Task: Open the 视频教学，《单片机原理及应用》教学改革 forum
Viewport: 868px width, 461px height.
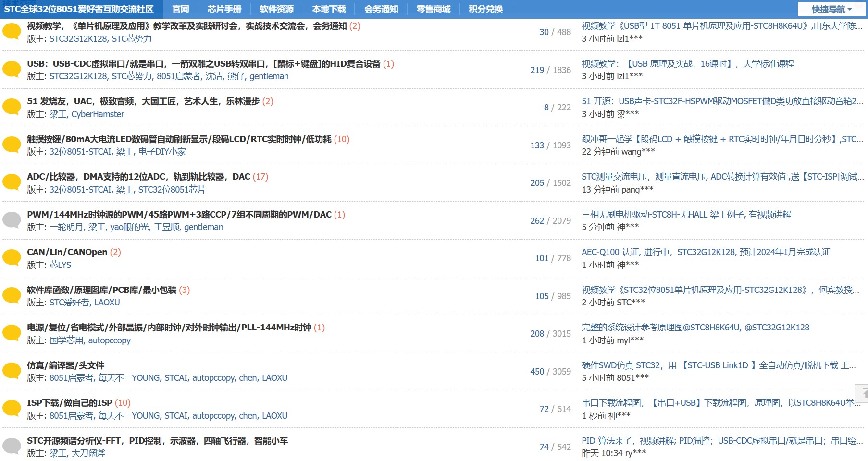Action: coord(187,26)
